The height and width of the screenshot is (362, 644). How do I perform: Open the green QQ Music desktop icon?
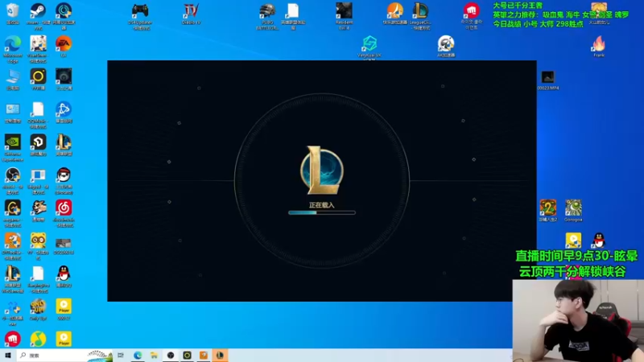click(38, 339)
